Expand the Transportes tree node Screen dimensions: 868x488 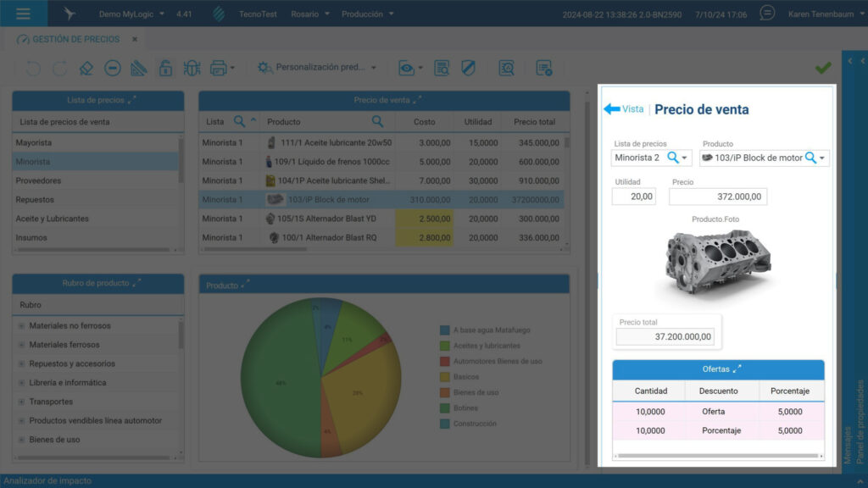(21, 402)
